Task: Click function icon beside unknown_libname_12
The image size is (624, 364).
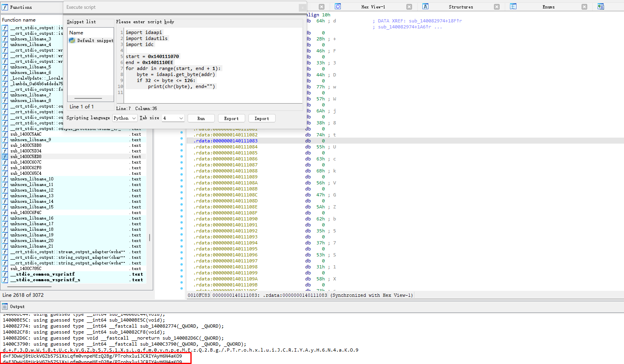Action: (5, 190)
